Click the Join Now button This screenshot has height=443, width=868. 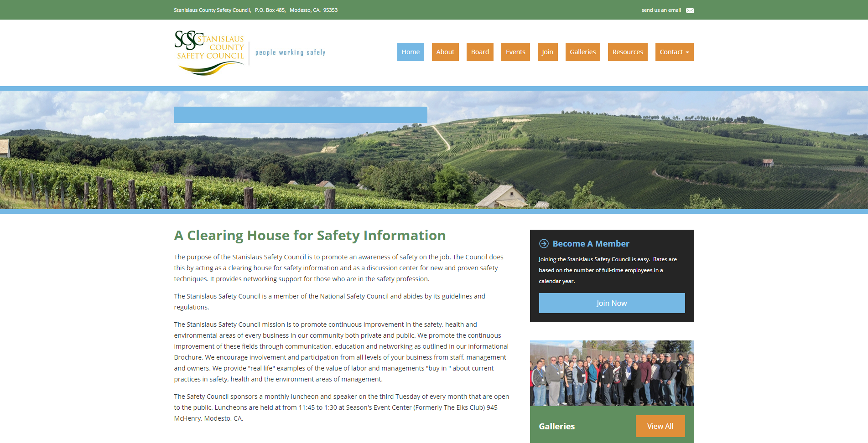tap(612, 303)
